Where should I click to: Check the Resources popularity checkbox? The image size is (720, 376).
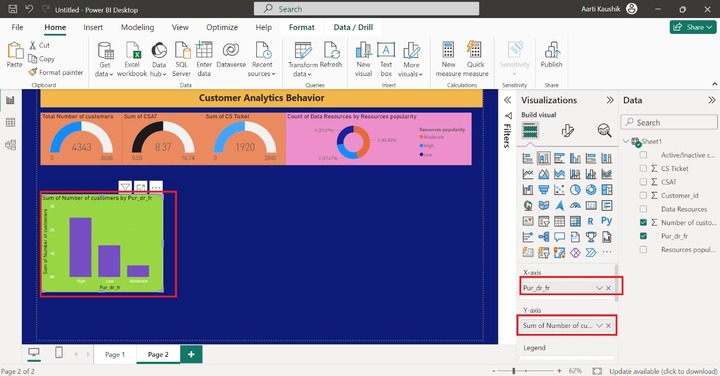pos(643,250)
